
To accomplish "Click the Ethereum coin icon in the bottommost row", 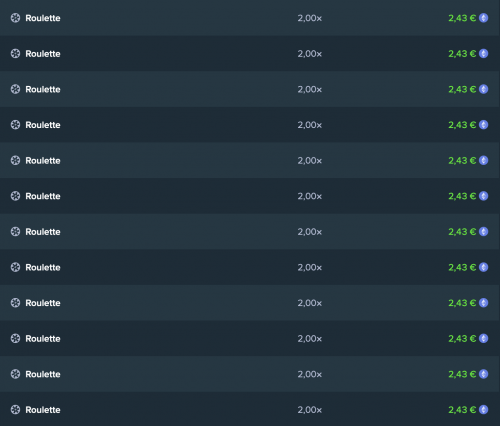I will click(484, 410).
